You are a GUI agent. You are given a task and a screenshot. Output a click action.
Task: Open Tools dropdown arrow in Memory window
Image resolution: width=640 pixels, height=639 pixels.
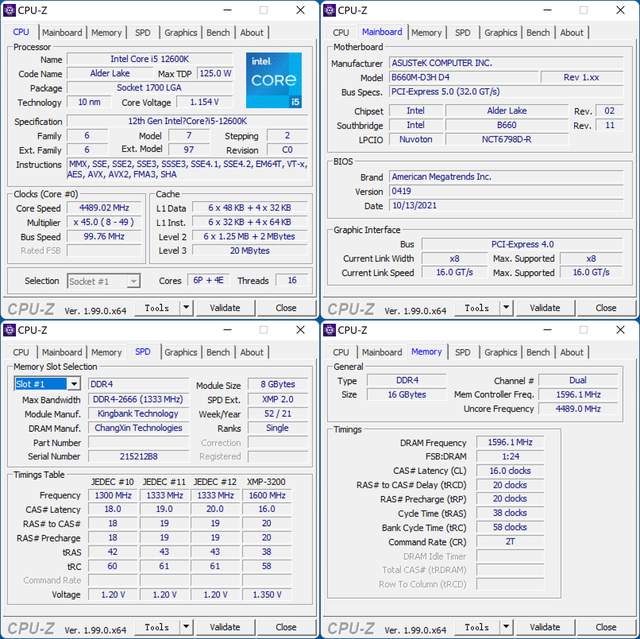(x=506, y=627)
